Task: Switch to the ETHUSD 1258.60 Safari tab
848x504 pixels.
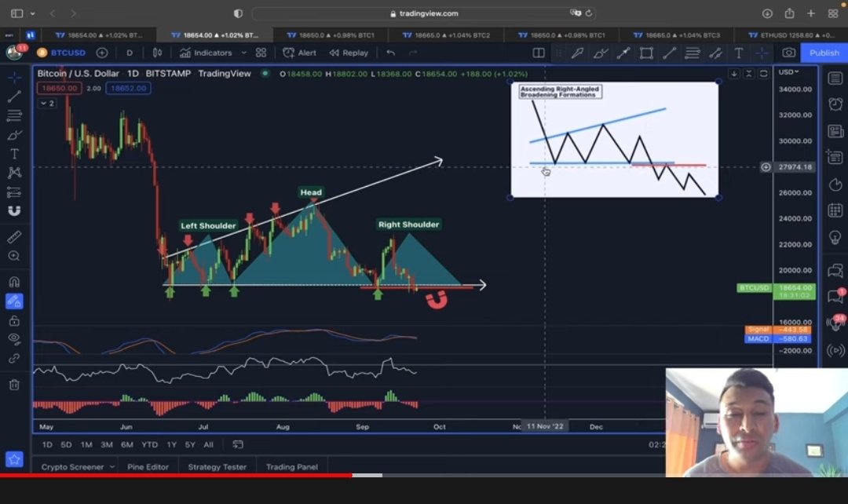Action: (791, 35)
